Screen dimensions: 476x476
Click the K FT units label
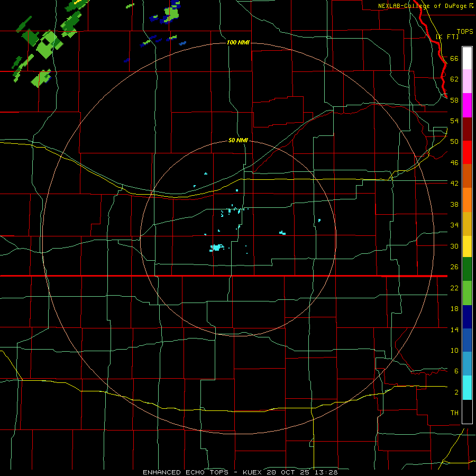point(447,36)
